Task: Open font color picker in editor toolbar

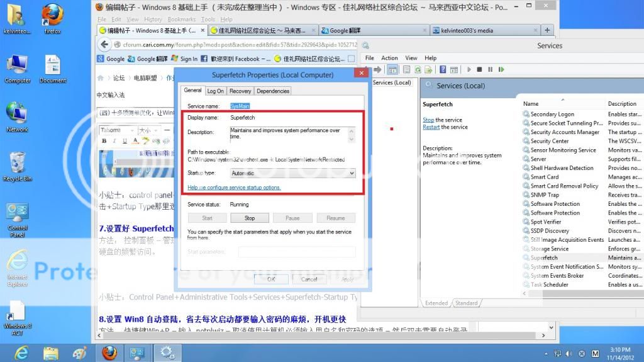Action: (136, 141)
